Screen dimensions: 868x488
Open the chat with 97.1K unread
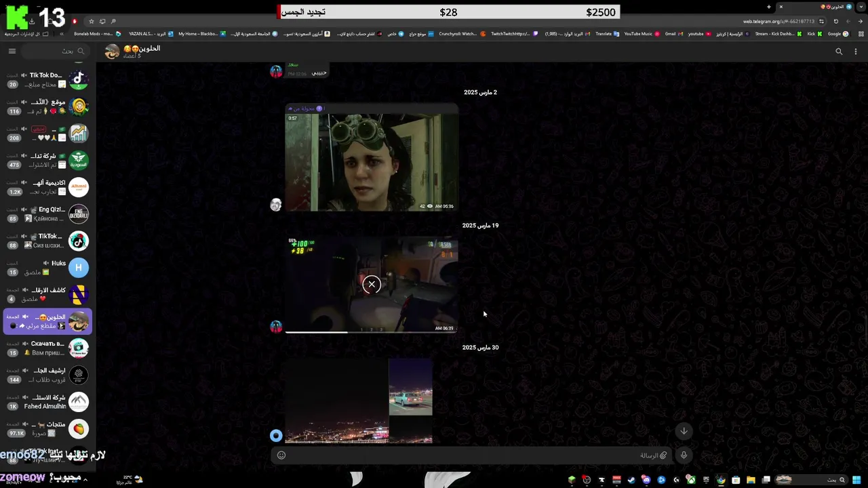[x=47, y=428]
